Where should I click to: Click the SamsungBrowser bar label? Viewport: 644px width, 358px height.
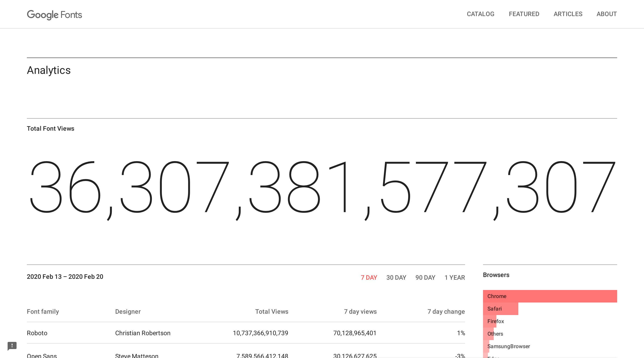(508, 346)
